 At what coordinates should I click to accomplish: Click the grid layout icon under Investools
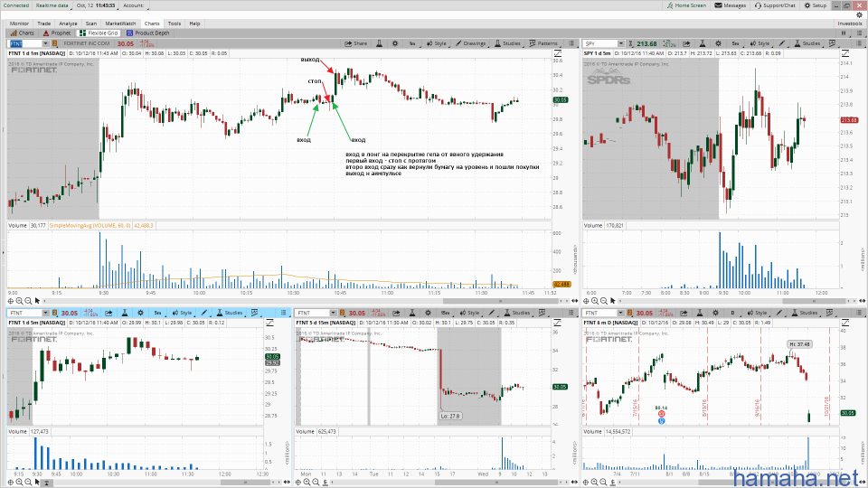pyautogui.click(x=844, y=33)
